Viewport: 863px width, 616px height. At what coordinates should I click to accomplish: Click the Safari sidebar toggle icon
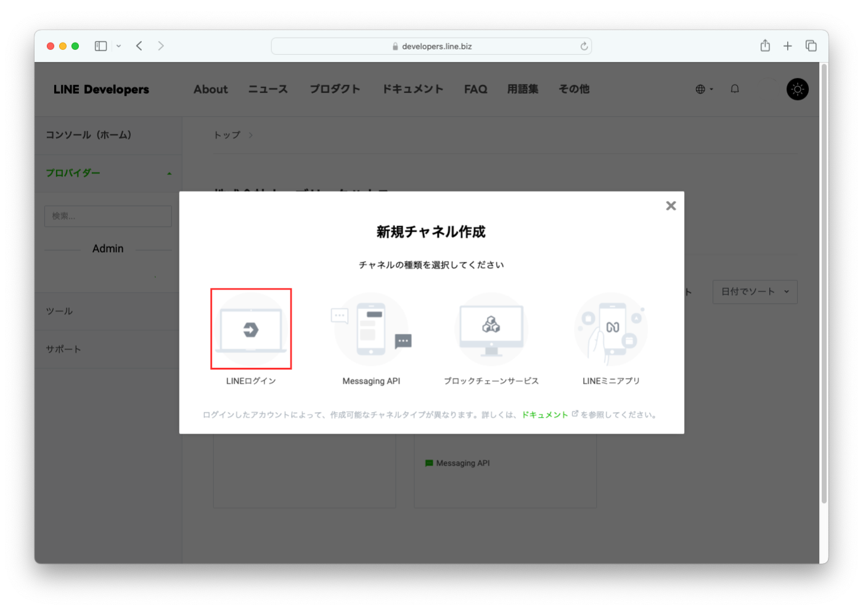click(x=100, y=46)
